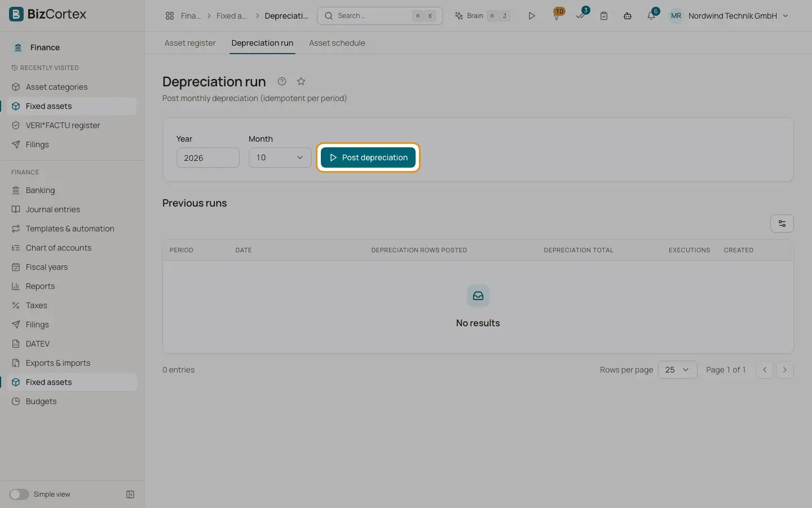Open the lightbulb tips icon with badge 10
Image resolution: width=812 pixels, height=508 pixels.
557,16
